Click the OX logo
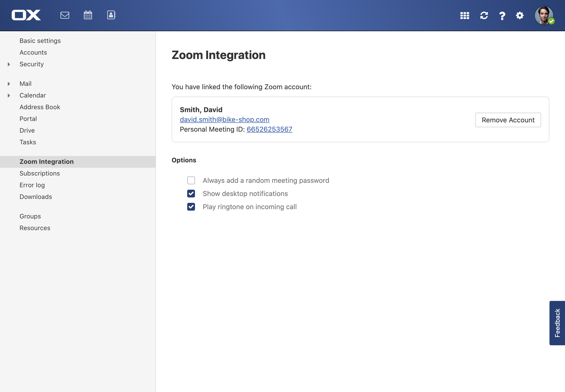Screen dimensions: 565x392 click(x=26, y=15)
